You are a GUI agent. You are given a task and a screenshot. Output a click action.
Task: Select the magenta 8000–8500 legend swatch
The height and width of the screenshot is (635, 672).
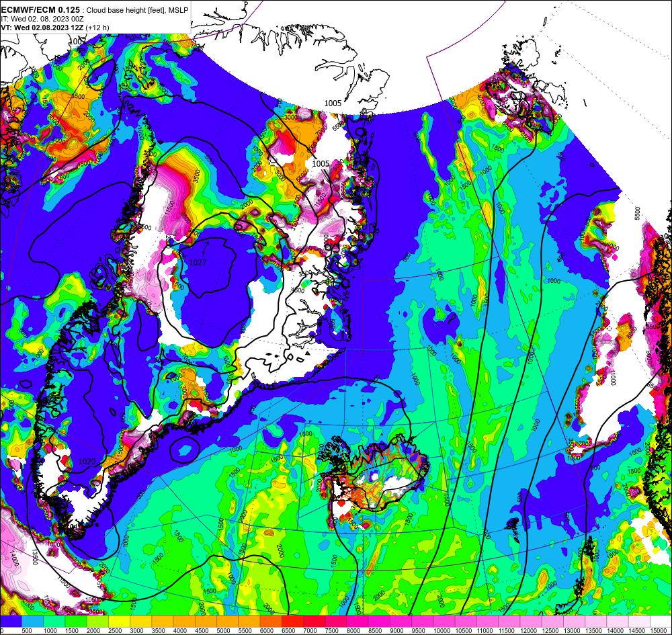click(x=358, y=622)
